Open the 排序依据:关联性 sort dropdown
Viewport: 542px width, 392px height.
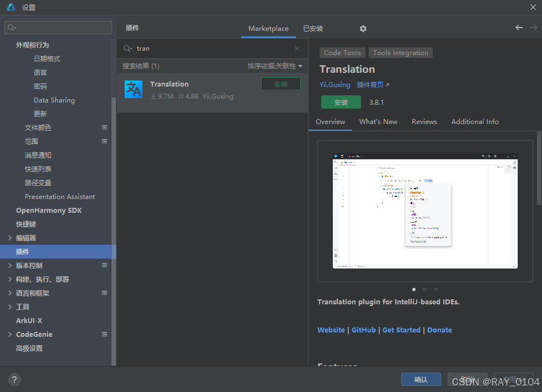coord(275,66)
